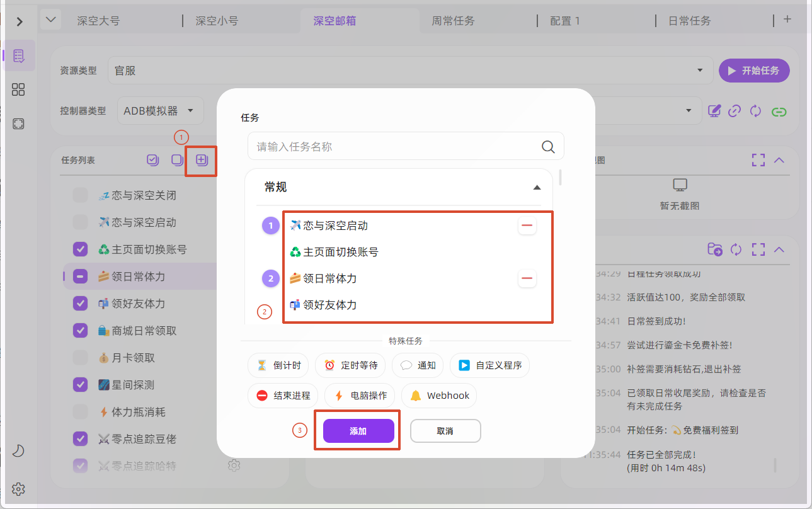
Task: Click the edit controller screen icon
Action: (714, 111)
